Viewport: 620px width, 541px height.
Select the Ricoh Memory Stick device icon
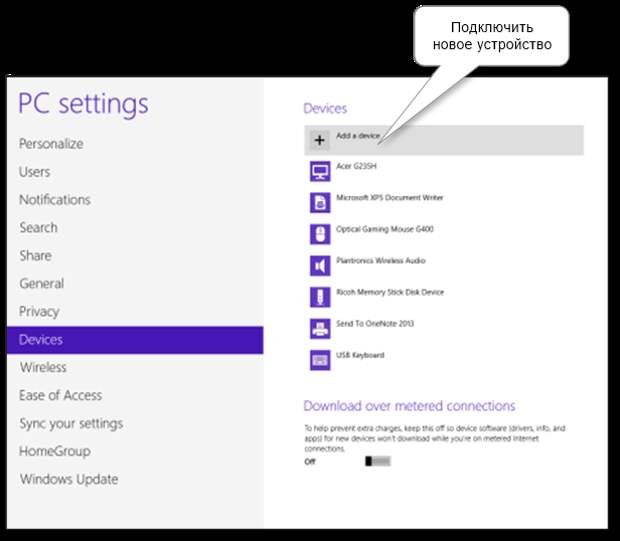pos(320,297)
